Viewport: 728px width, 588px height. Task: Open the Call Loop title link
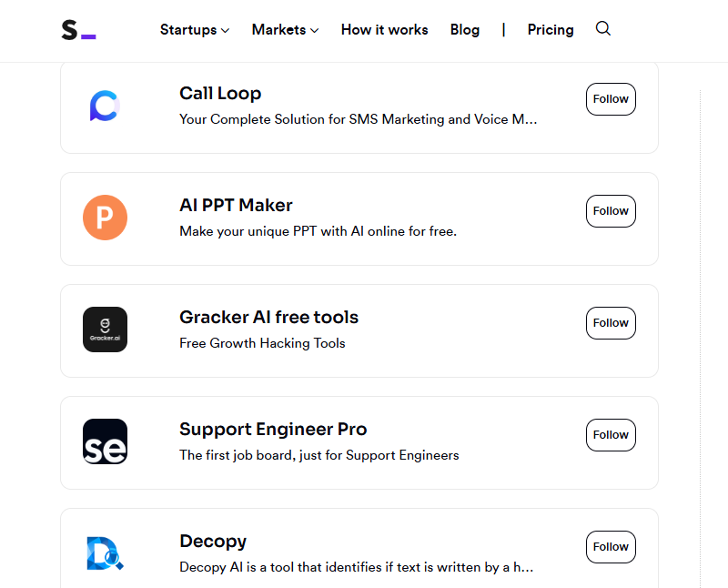(220, 94)
